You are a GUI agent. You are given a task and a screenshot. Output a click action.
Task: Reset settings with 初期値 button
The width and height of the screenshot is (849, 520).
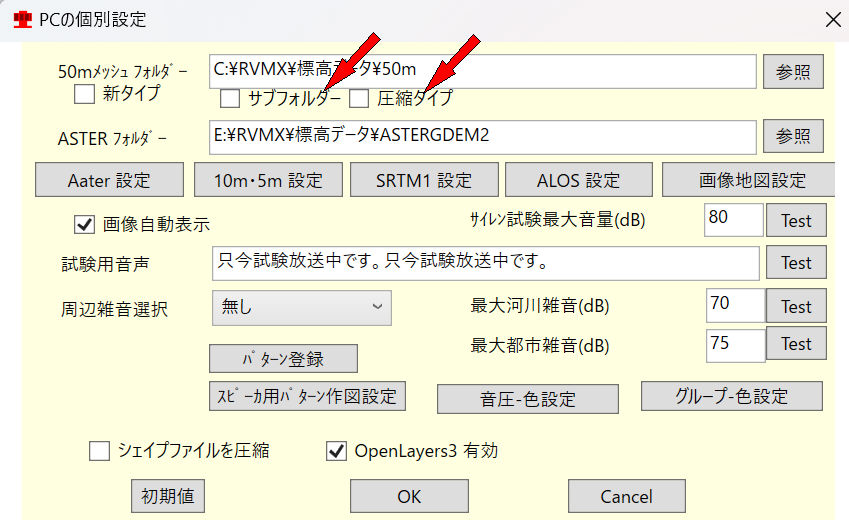(167, 496)
